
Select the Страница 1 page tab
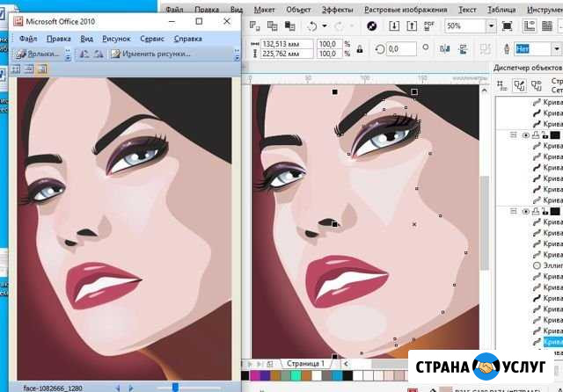click(303, 363)
